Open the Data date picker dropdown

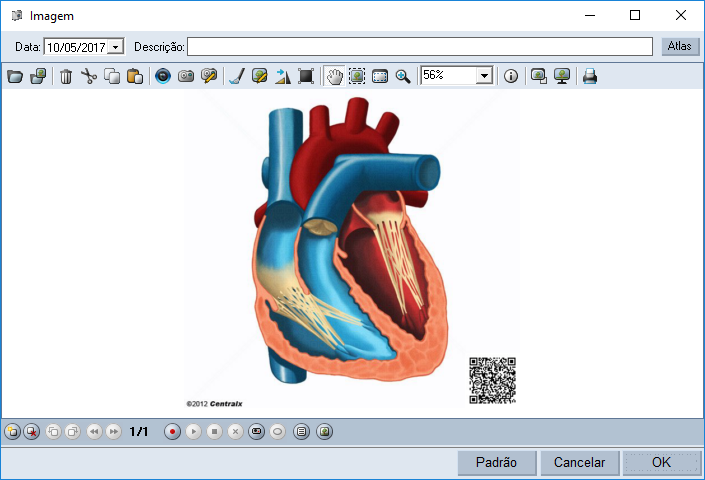pyautogui.click(x=116, y=47)
